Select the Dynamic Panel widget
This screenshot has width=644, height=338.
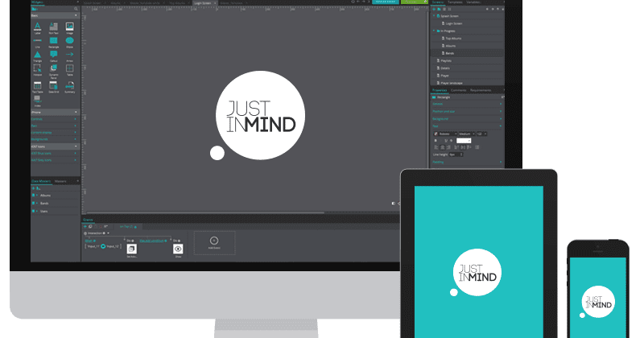53,71
